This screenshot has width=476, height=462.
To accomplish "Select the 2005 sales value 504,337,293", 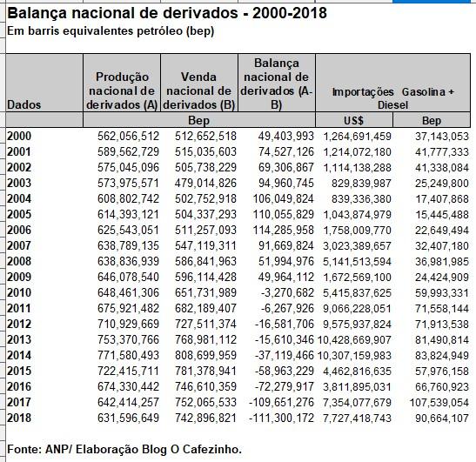I will 205,214.
